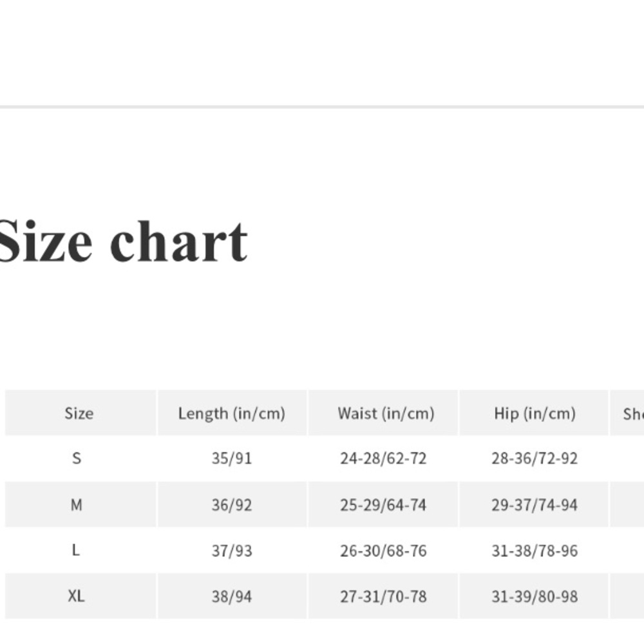Click the 35/91 length cell

pyautogui.click(x=232, y=459)
